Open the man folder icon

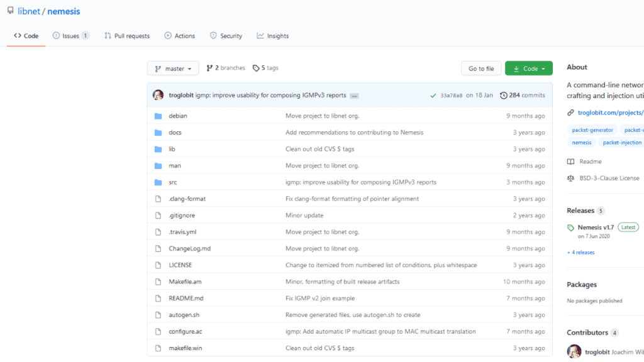pos(158,166)
